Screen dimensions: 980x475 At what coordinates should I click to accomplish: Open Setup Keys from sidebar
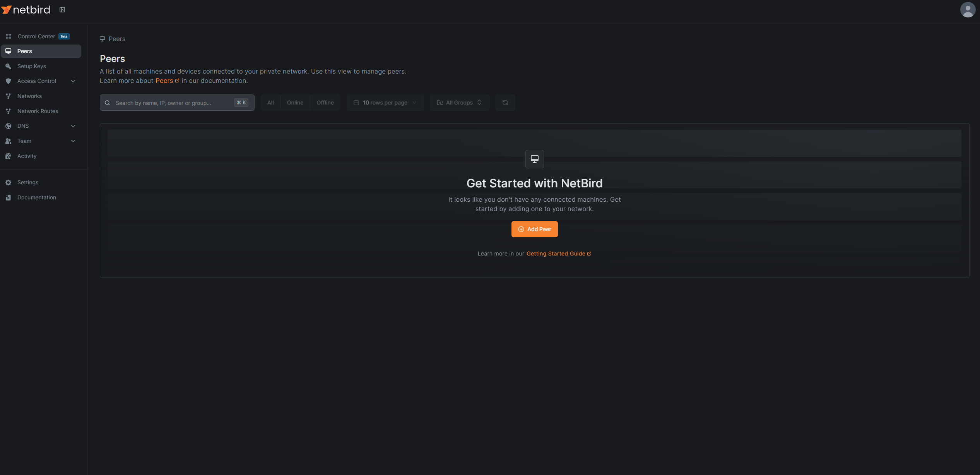pos(32,66)
